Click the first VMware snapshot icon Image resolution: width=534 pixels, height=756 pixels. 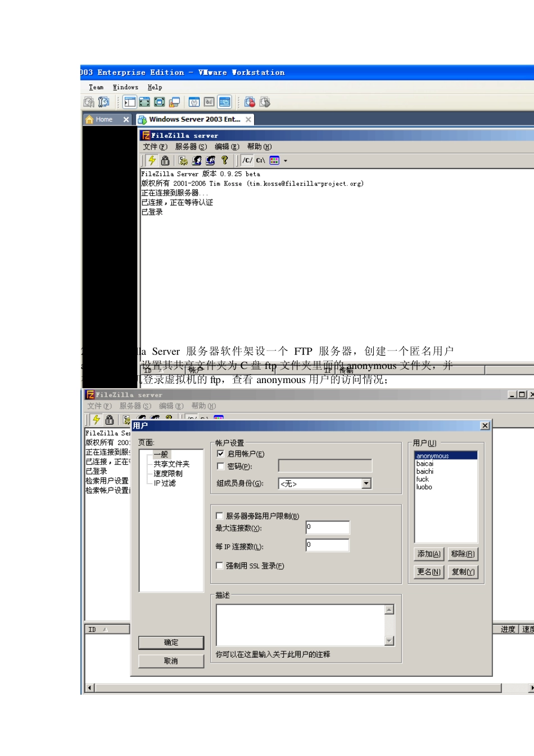pyautogui.click(x=89, y=102)
